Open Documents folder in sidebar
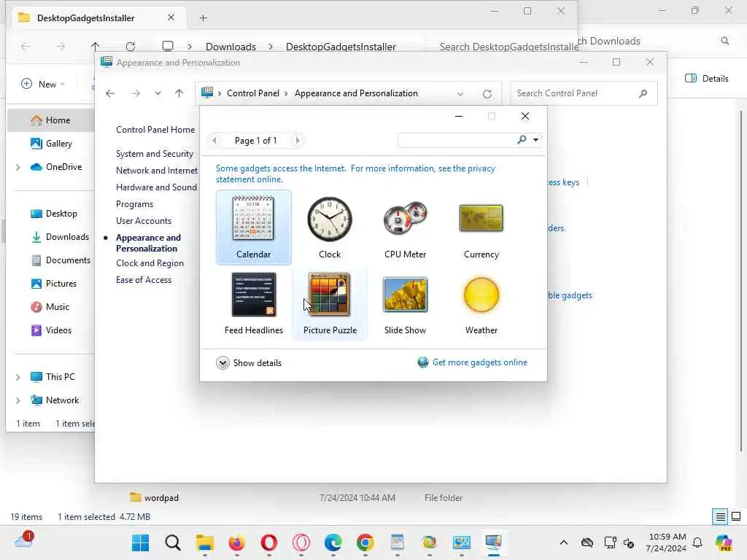 tap(61, 260)
